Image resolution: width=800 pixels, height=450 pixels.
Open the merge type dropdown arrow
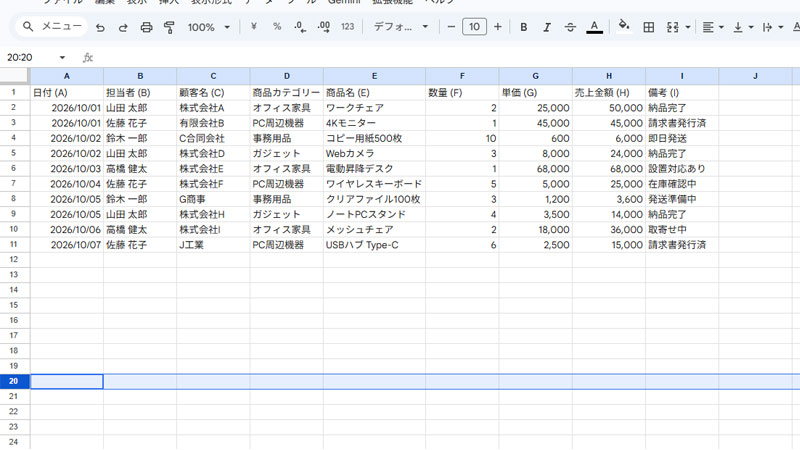(x=688, y=27)
